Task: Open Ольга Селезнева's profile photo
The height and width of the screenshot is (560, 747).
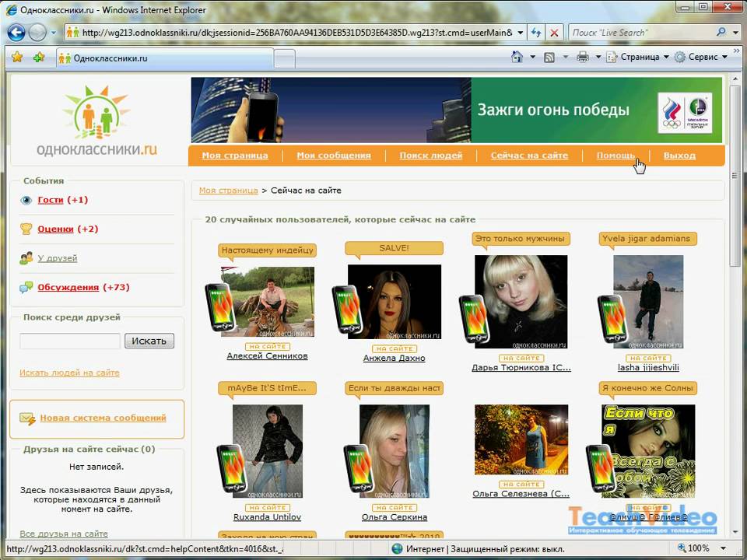Action: (x=521, y=439)
